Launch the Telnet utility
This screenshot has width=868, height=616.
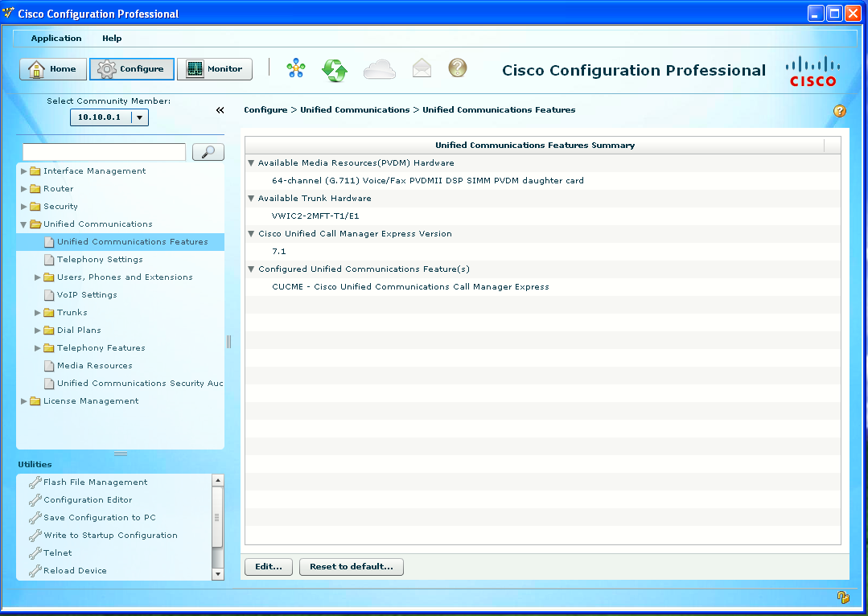click(x=58, y=553)
